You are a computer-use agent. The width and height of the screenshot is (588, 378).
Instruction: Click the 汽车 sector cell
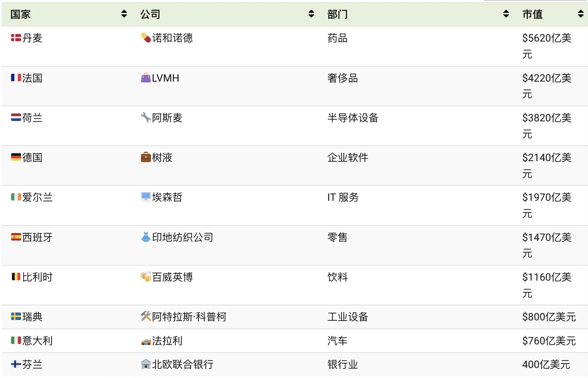click(x=337, y=341)
